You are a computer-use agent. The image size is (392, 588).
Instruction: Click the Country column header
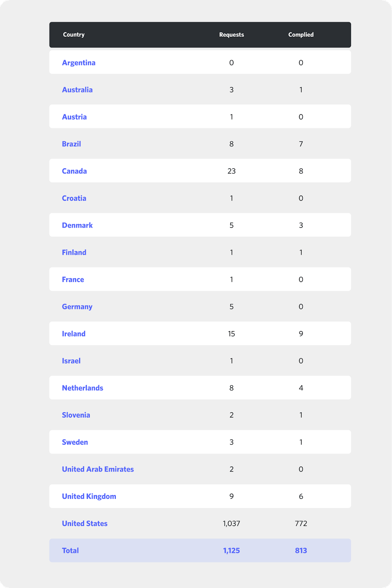74,35
